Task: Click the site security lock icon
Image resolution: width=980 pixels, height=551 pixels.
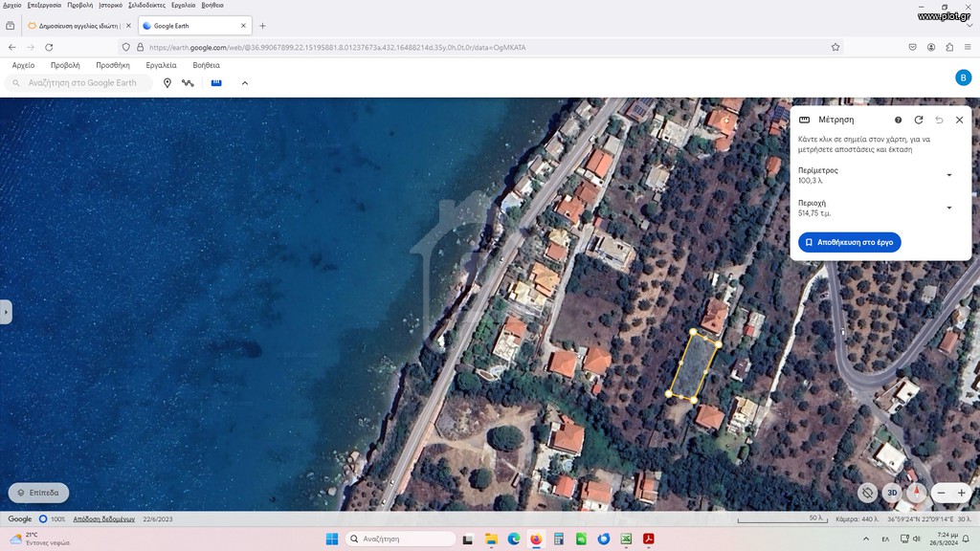Action: (x=140, y=47)
